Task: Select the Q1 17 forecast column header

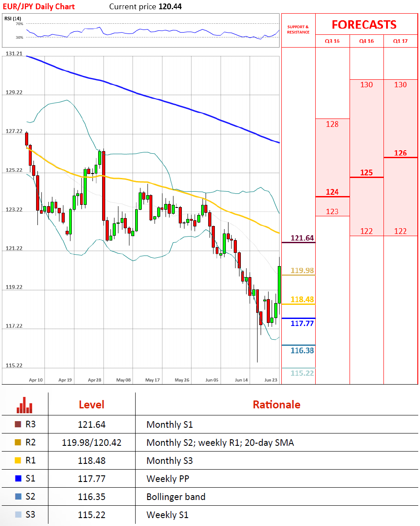Action: pyautogui.click(x=400, y=41)
